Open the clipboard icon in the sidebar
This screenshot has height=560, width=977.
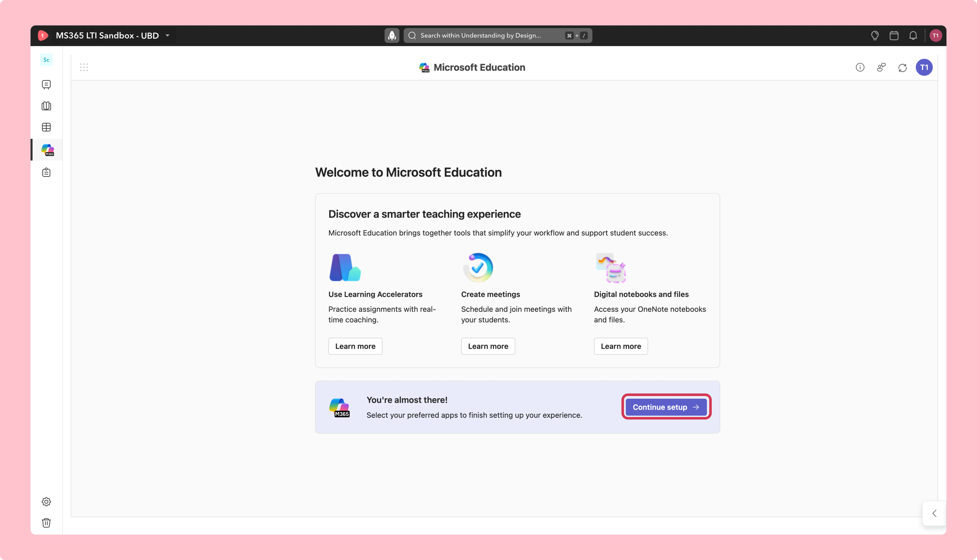(x=46, y=172)
